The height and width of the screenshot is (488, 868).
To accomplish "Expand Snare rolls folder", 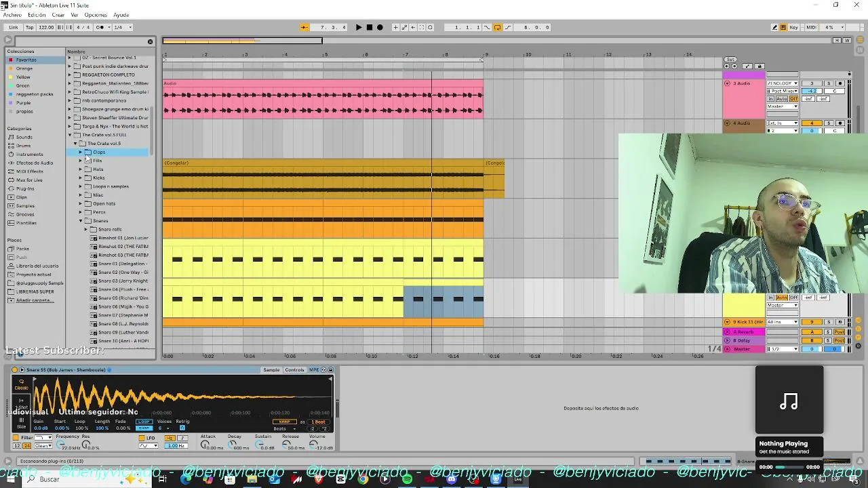I will tap(86, 230).
